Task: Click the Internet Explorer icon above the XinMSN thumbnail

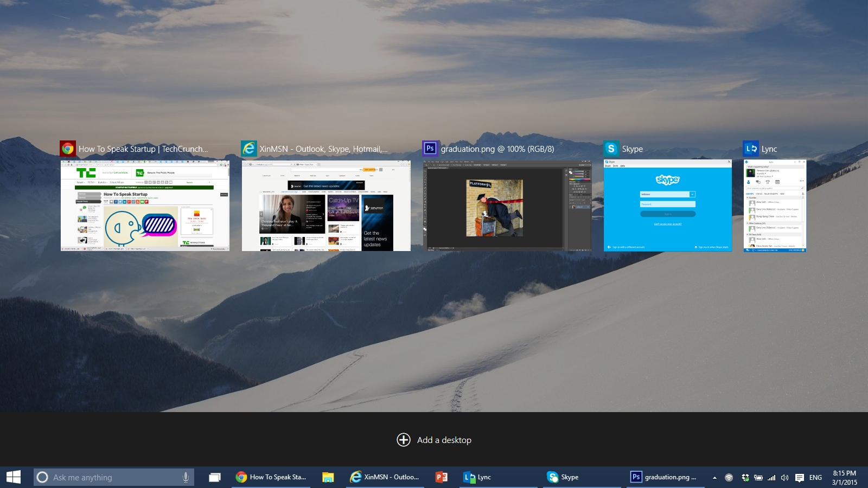Action: coord(249,149)
